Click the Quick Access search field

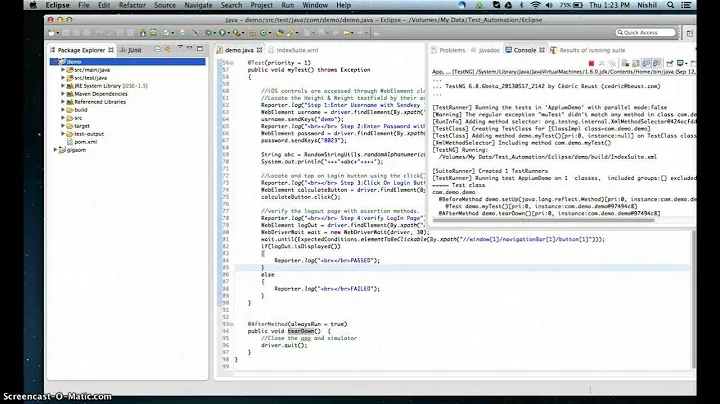click(646, 33)
